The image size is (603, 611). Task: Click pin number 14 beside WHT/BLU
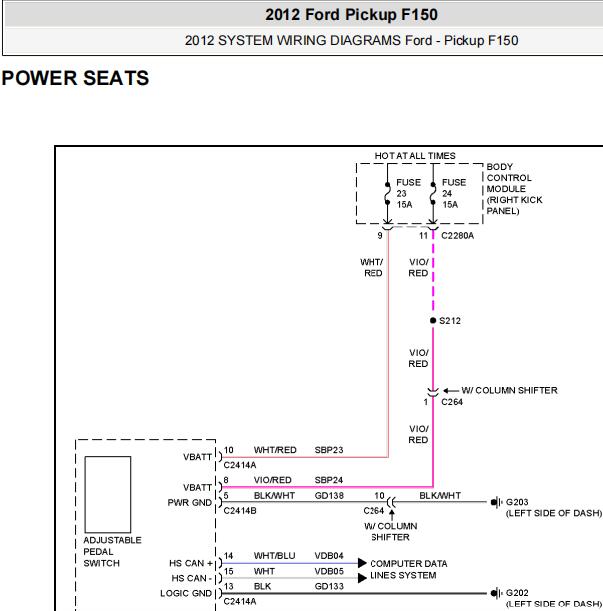(x=228, y=556)
